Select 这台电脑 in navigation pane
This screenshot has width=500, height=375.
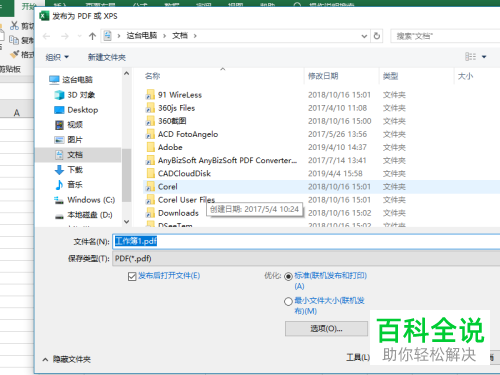pos(71,80)
